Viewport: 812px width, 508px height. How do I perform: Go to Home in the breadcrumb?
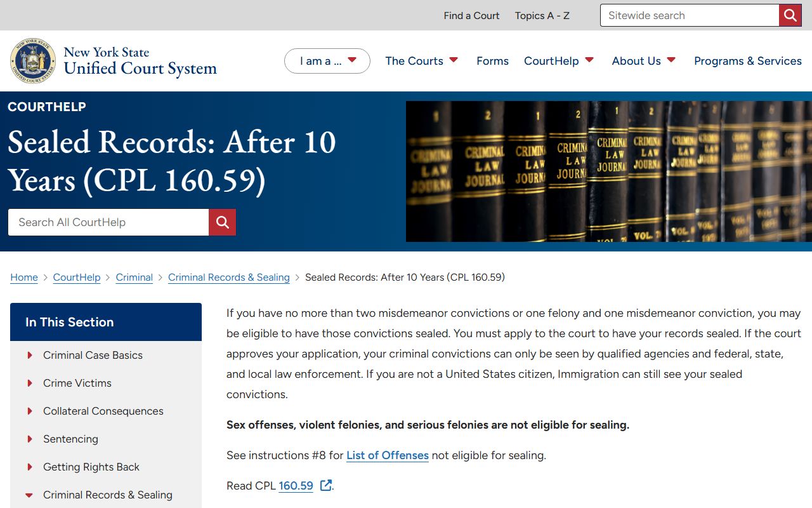pyautogui.click(x=24, y=277)
